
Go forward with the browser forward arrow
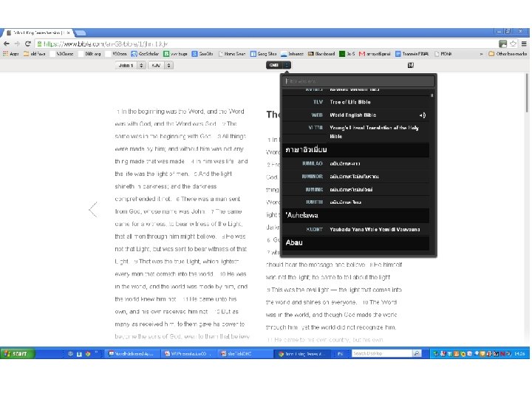(x=17, y=44)
